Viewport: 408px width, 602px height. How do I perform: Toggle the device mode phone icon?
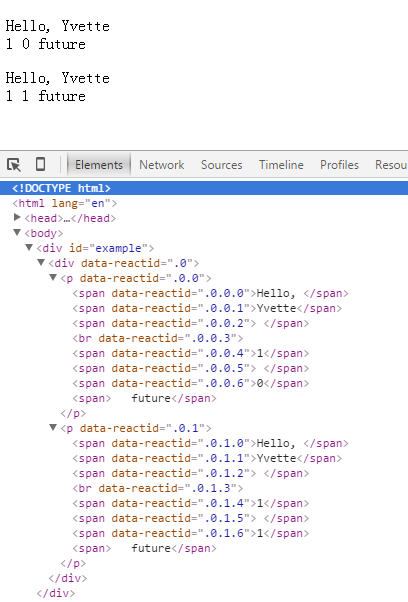click(40, 164)
